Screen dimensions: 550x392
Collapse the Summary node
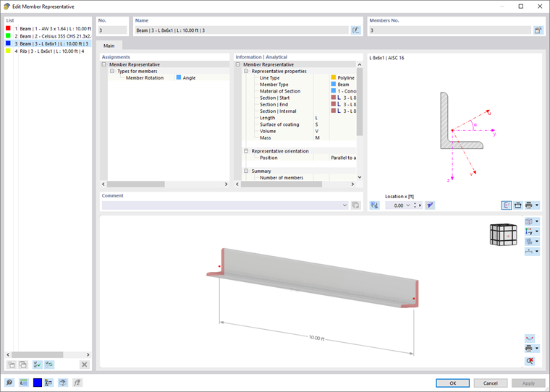coord(246,171)
